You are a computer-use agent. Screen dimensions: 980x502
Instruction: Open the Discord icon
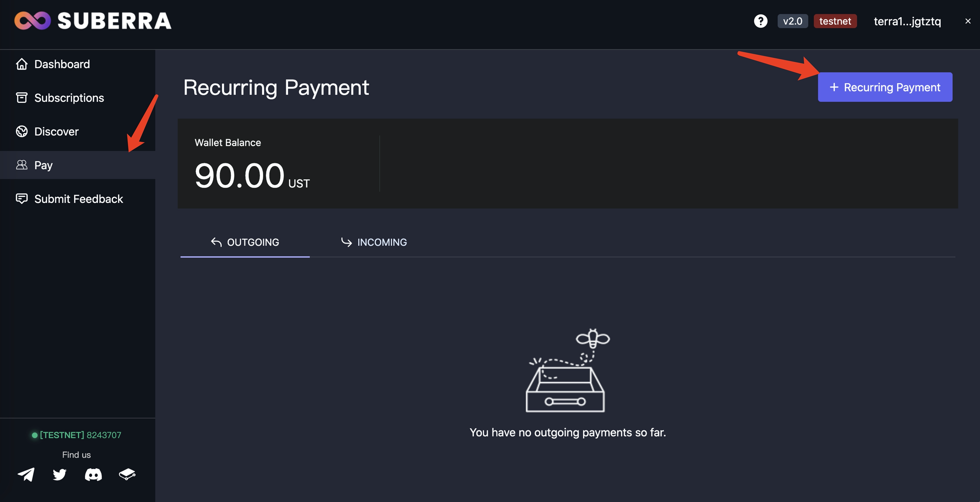(x=93, y=474)
